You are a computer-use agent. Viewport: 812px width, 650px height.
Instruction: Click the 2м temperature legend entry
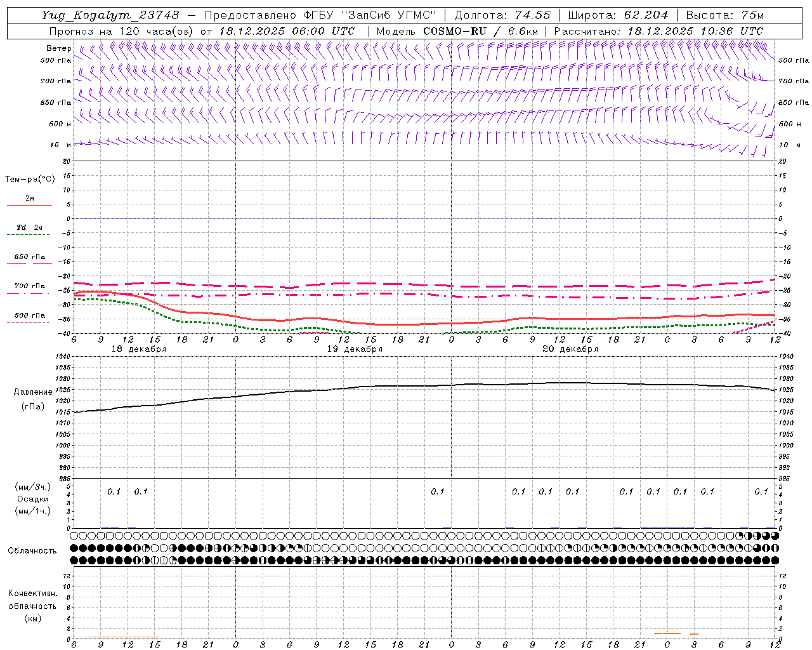click(x=29, y=199)
